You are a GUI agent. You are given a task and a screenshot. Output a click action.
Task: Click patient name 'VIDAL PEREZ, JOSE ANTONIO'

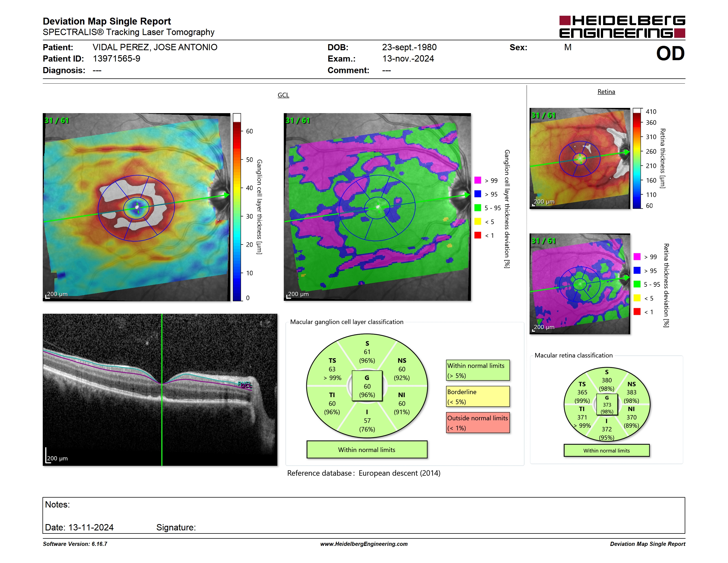click(155, 47)
